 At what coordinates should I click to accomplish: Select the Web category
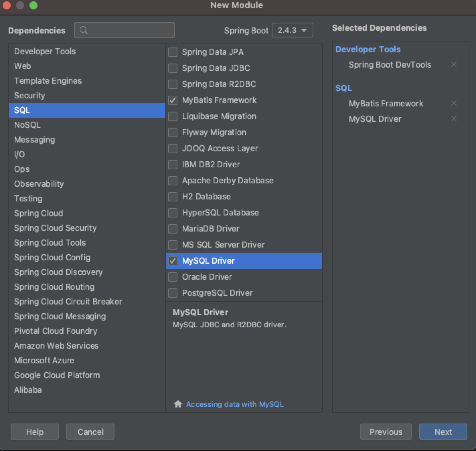coord(22,66)
